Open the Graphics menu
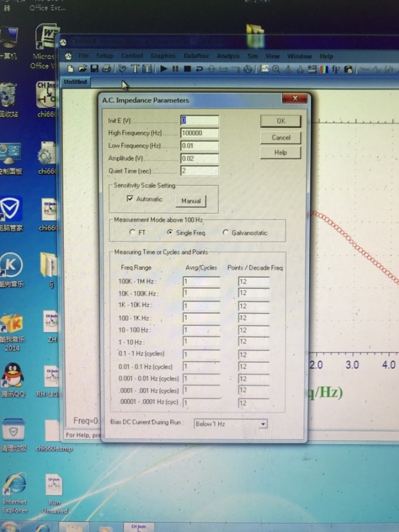This screenshot has width=399, height=532. (163, 56)
